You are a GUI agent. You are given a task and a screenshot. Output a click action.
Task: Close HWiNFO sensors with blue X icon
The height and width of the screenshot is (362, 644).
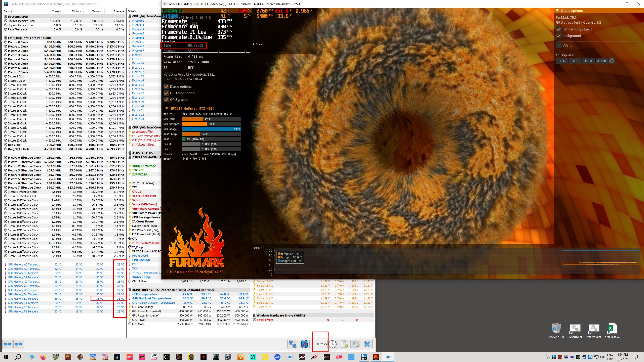click(367, 344)
